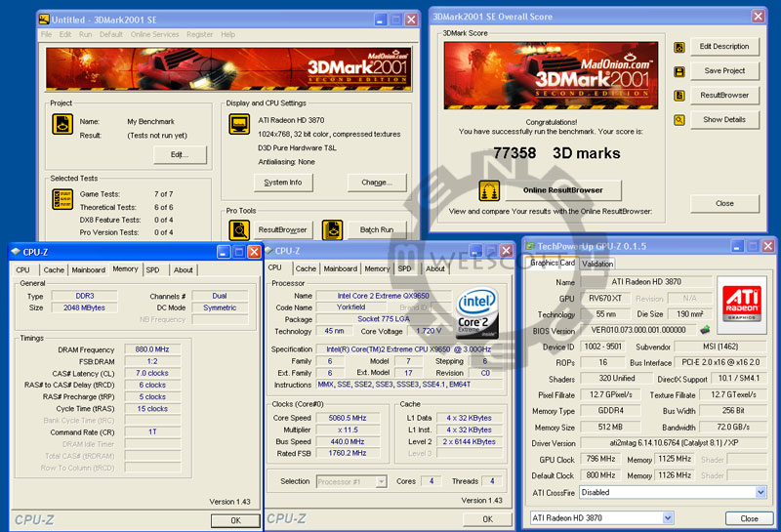The height and width of the screenshot is (532, 781).
Task: Select the Graphics Card tab in GPU-Z
Action: pos(553,263)
